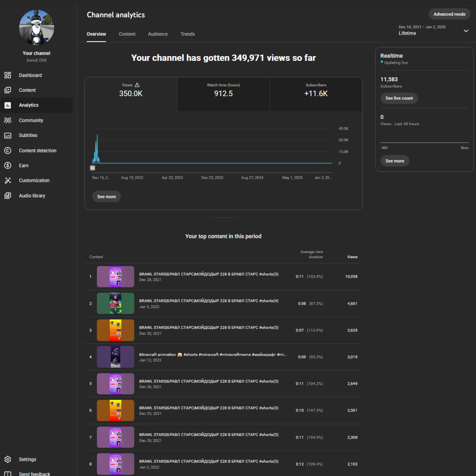Open the Audio library music icon
The width and height of the screenshot is (476, 476).
pos(8,196)
